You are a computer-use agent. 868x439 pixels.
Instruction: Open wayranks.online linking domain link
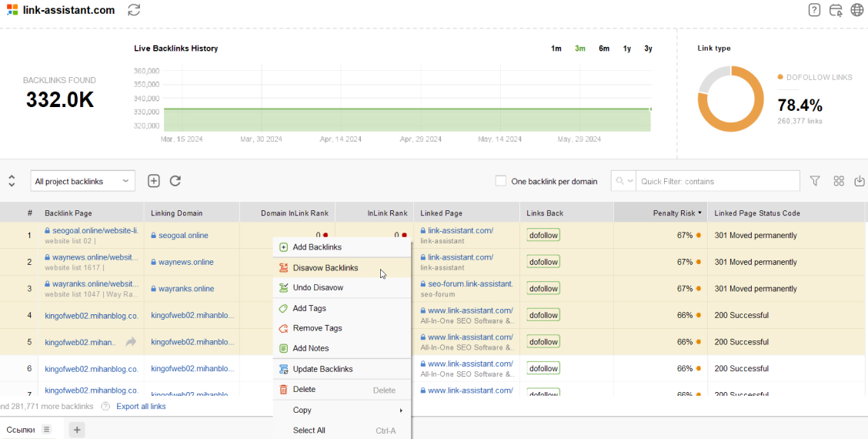click(186, 289)
